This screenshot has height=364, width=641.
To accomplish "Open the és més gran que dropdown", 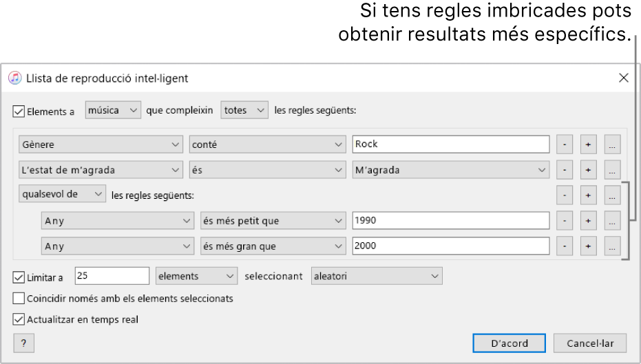I will [273, 246].
